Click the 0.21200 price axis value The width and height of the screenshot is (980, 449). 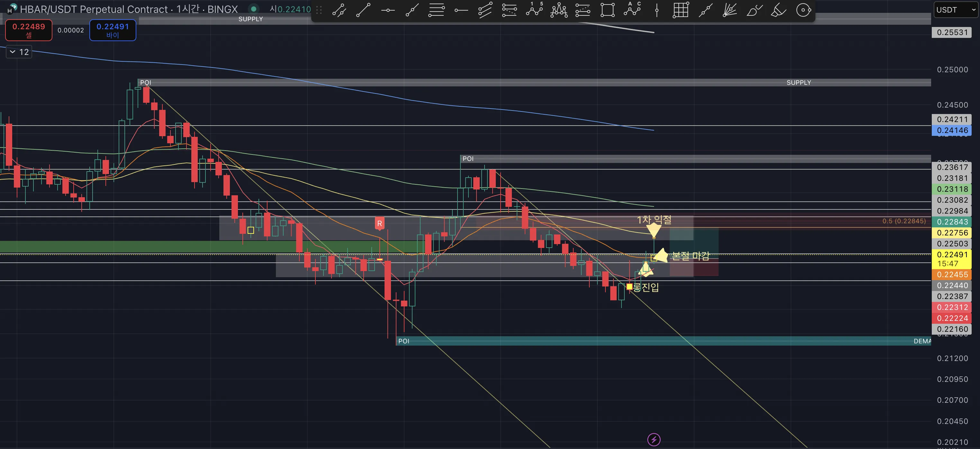(x=952, y=358)
